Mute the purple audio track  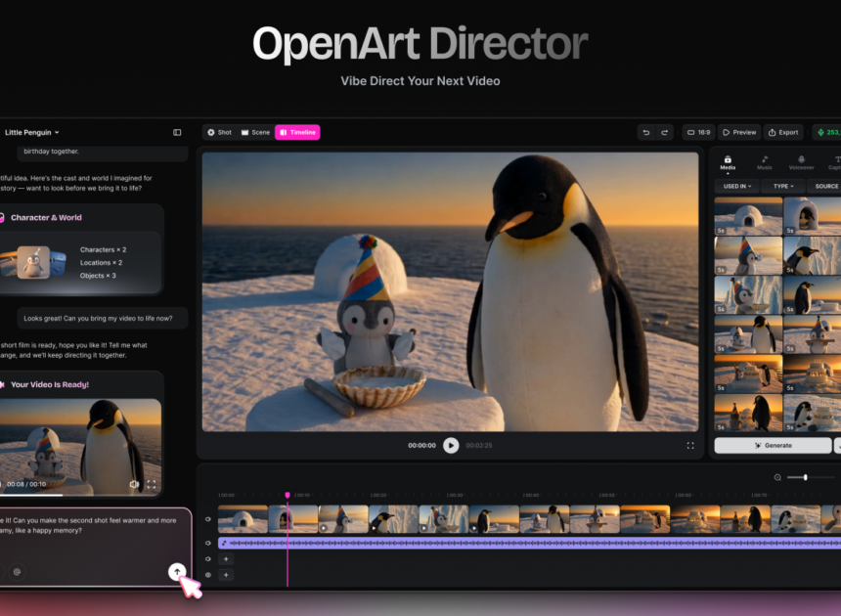pos(208,543)
